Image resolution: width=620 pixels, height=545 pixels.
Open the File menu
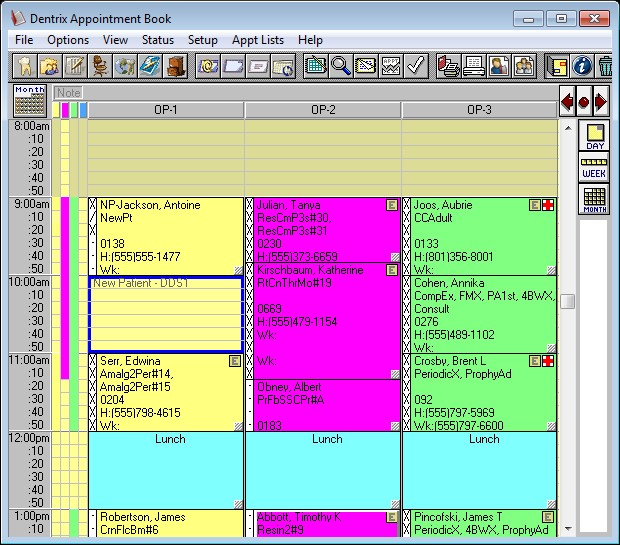24,40
